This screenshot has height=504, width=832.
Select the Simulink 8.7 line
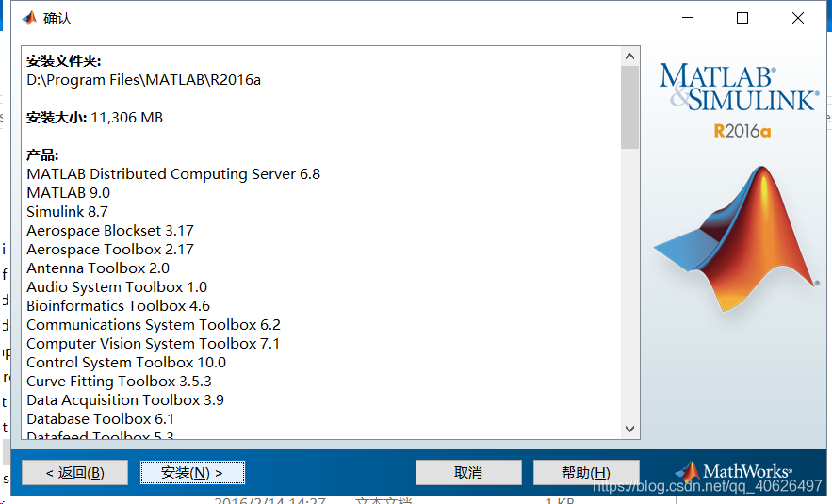click(x=68, y=212)
